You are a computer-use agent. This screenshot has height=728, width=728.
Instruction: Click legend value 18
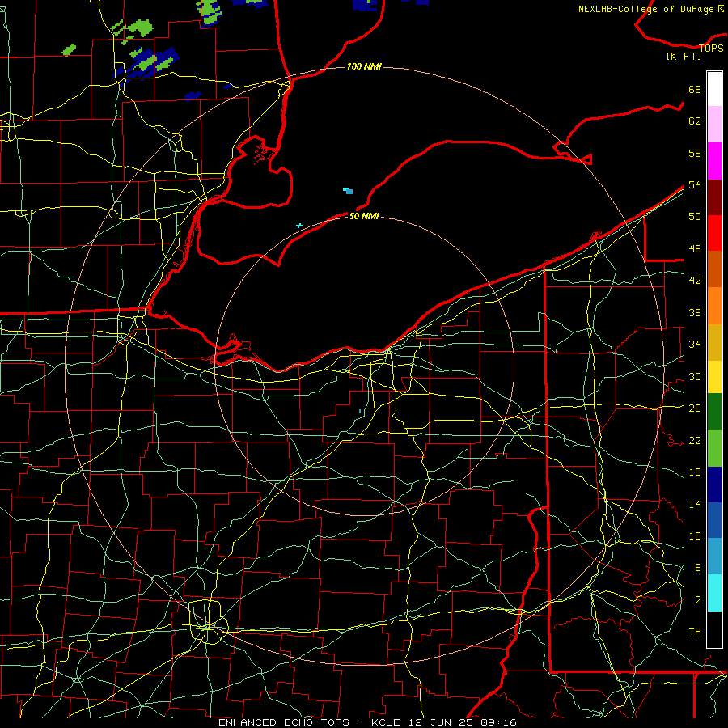(695, 472)
